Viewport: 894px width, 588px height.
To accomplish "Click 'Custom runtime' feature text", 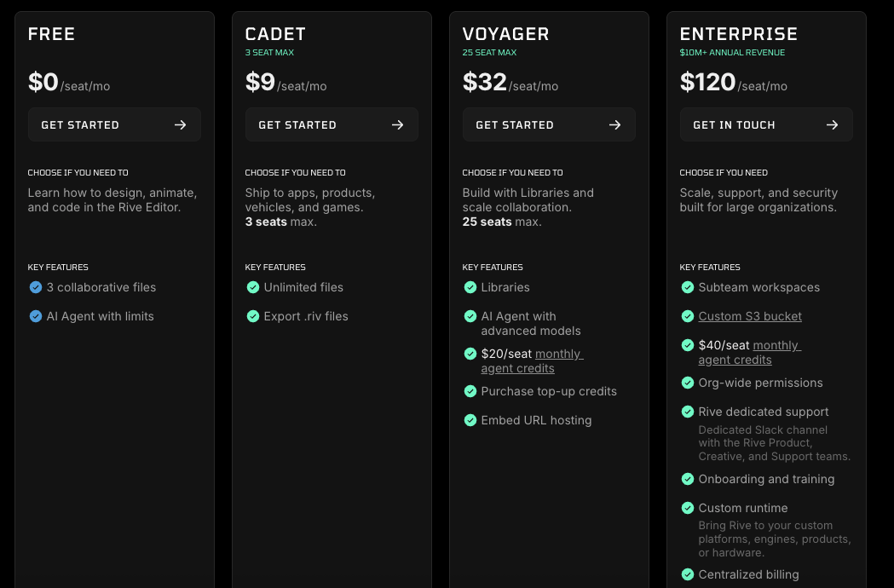I will point(743,508).
